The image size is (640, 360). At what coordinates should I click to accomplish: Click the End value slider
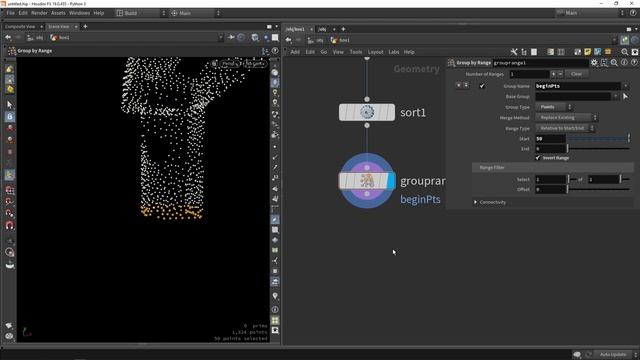point(599,149)
